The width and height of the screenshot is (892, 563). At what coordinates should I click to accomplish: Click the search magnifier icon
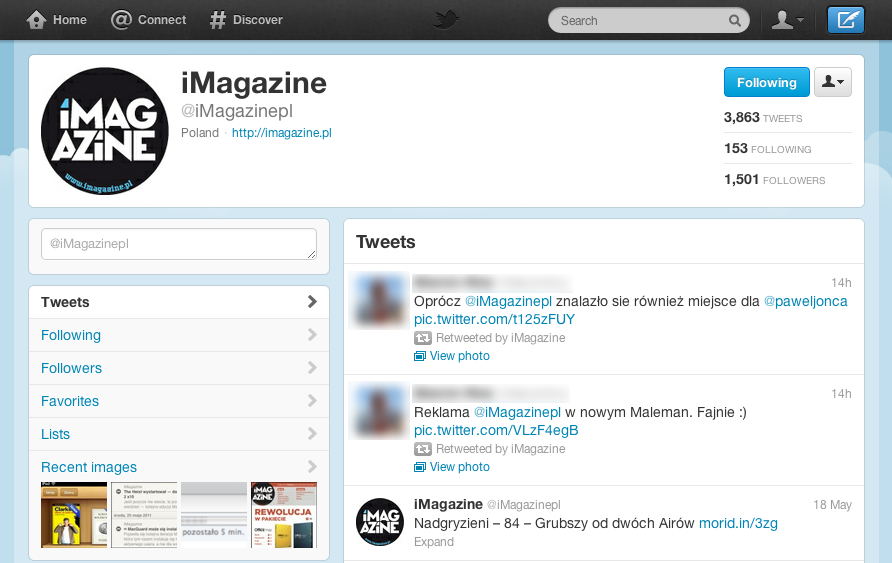click(x=734, y=20)
